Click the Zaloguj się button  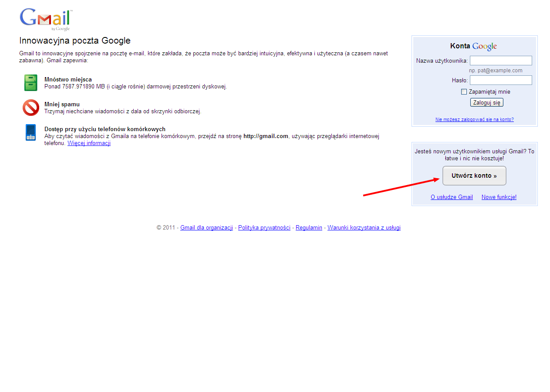coord(487,102)
